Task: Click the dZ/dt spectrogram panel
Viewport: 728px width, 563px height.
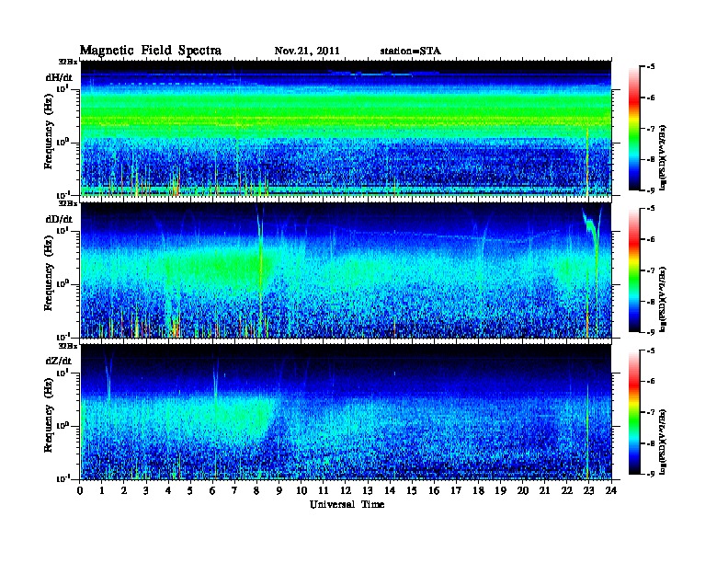Action: coord(346,412)
